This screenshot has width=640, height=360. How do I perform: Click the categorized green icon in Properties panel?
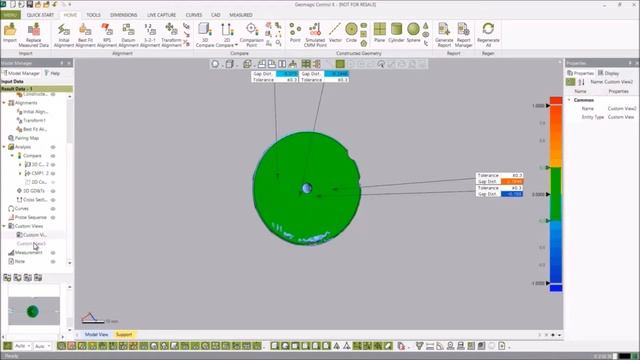(571, 82)
